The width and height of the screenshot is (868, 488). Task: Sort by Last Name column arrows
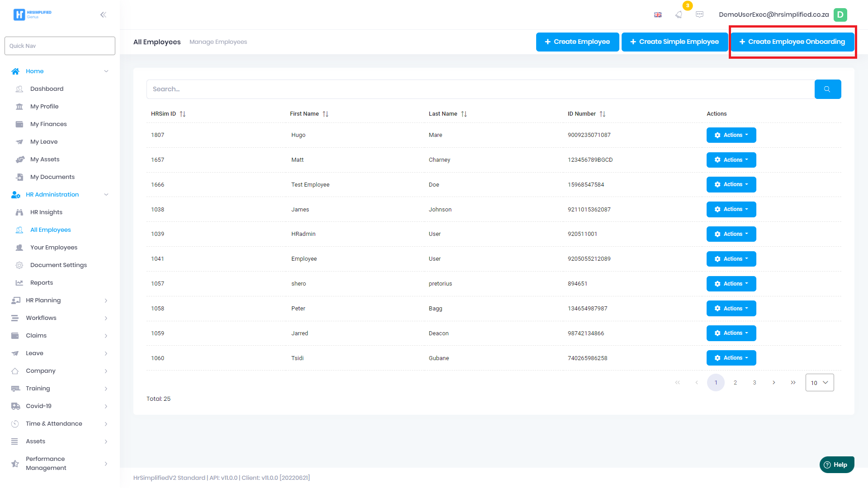coord(464,114)
